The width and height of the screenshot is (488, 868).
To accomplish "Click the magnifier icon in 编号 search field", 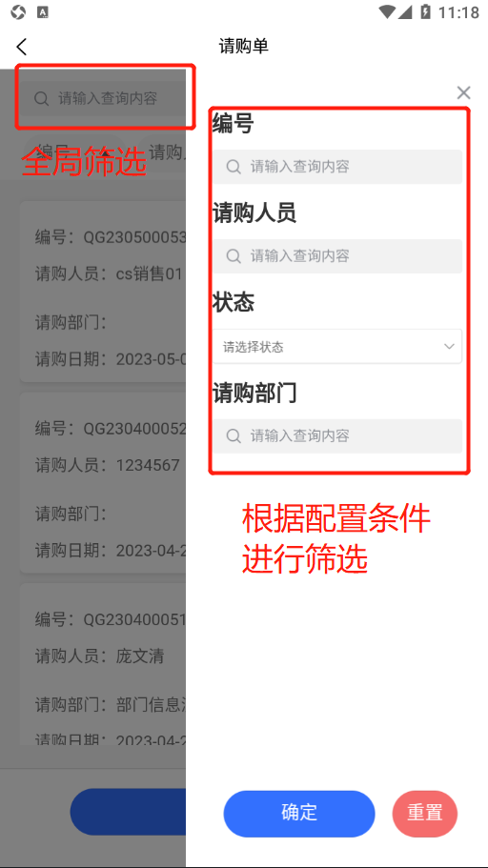I will tap(234, 167).
